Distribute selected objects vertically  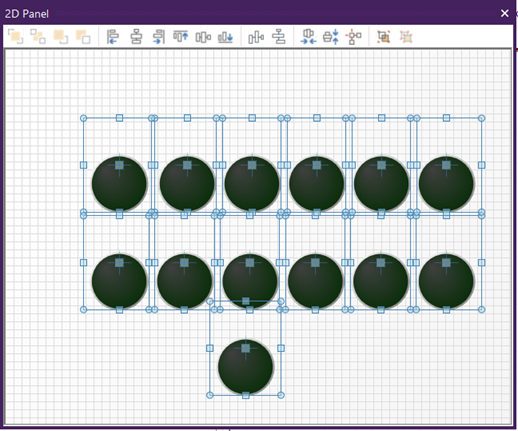(x=278, y=36)
